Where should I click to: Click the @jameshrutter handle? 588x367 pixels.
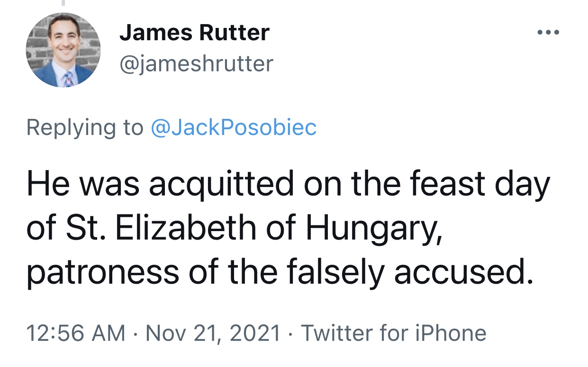coord(196,63)
